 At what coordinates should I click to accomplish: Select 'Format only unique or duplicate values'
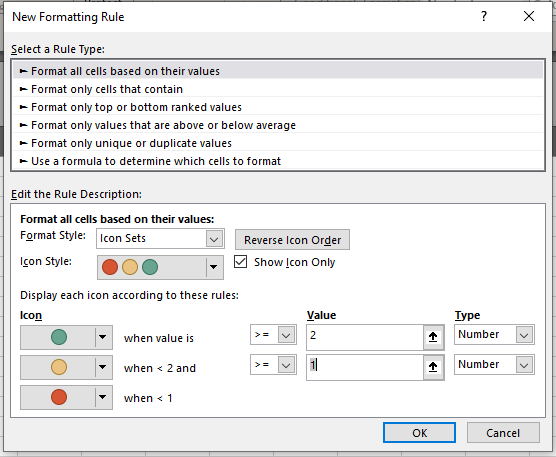pos(278,143)
